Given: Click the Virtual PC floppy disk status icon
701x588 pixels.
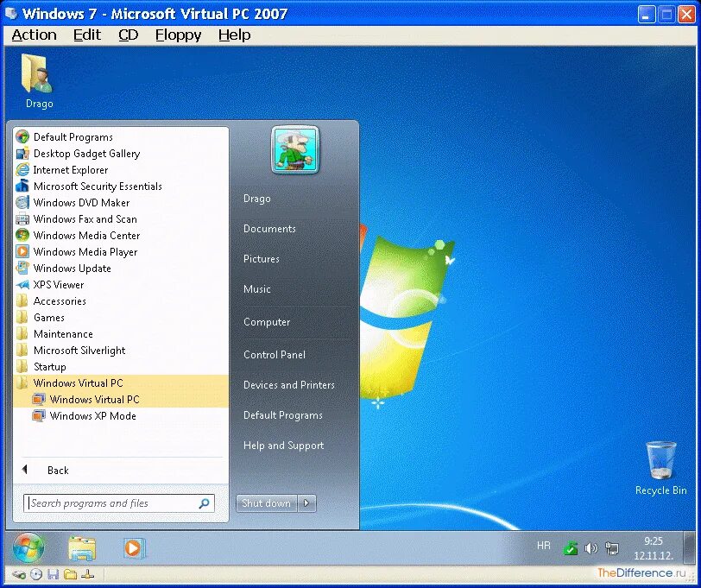Looking at the screenshot, I should point(53,574).
